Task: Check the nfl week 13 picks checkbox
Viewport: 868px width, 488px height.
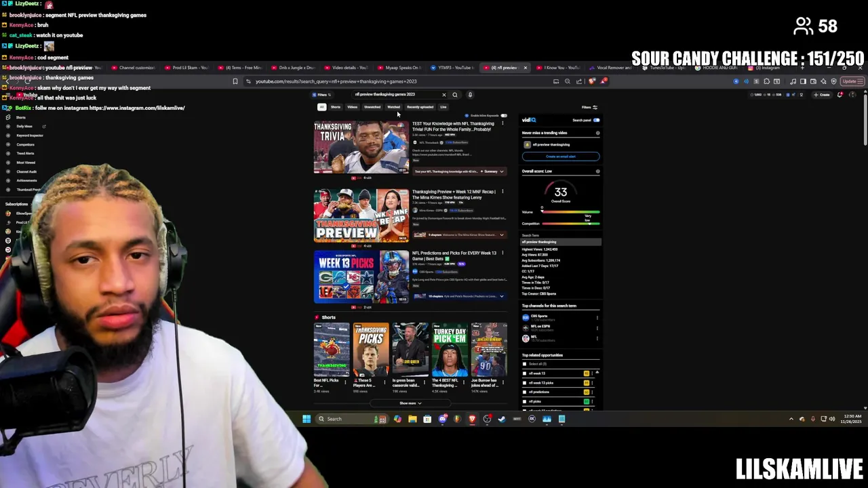Action: pyautogui.click(x=524, y=383)
